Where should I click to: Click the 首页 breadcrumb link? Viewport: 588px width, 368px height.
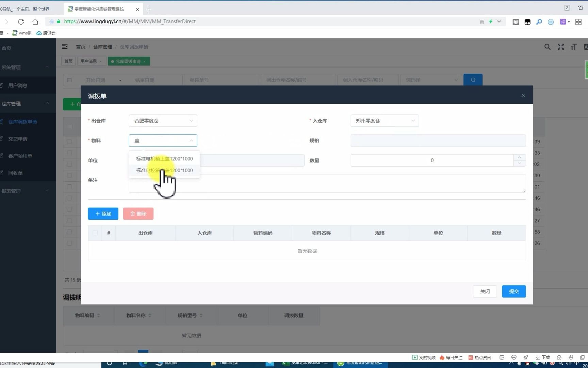click(81, 47)
